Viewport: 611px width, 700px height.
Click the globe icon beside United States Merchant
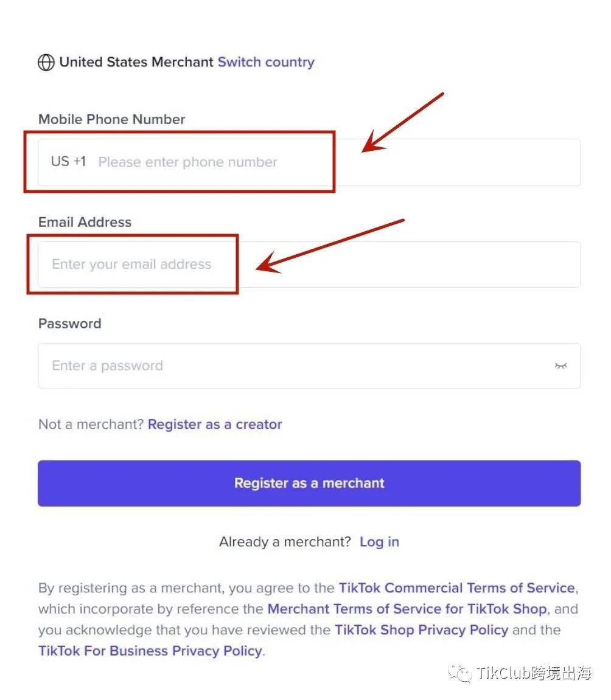point(46,63)
